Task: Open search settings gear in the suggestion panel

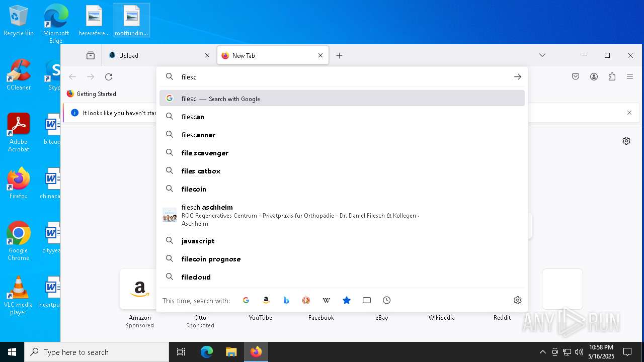Action: pos(518,300)
